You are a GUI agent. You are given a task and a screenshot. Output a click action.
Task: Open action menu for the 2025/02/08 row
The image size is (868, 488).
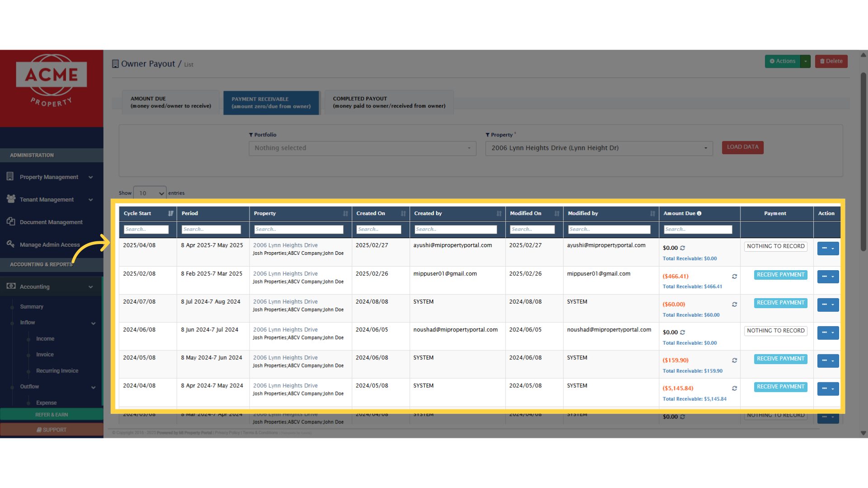828,277
